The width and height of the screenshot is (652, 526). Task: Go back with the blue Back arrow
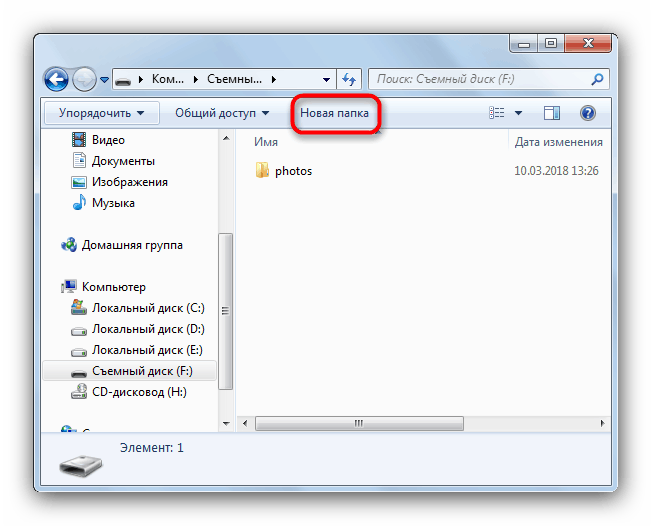click(56, 79)
